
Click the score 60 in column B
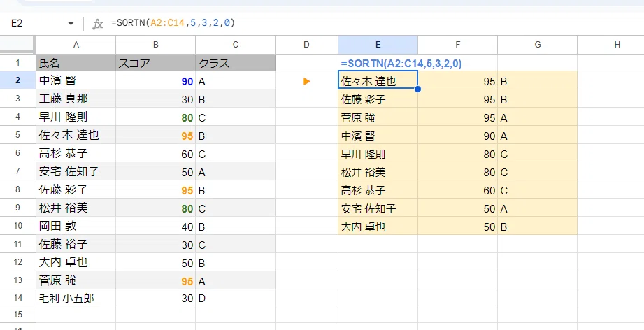(x=156, y=154)
